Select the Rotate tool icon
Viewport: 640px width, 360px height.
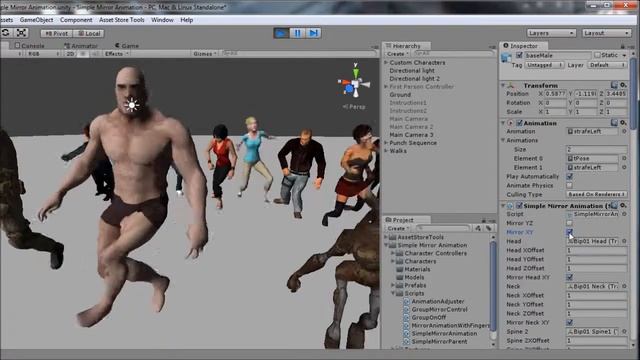coord(6,33)
